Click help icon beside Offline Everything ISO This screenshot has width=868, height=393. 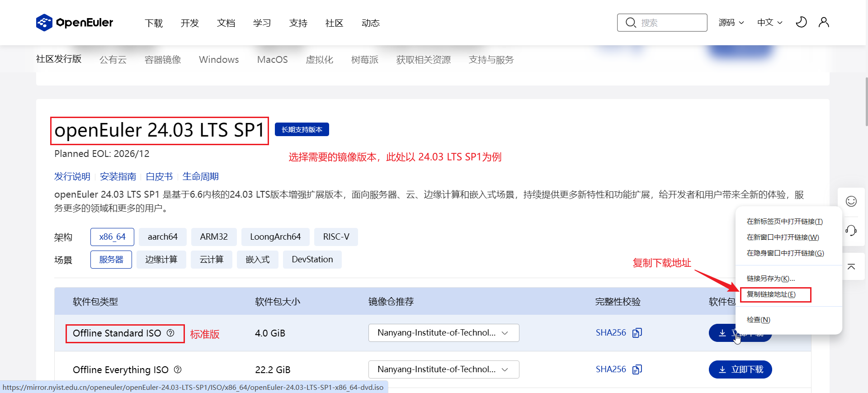(178, 369)
